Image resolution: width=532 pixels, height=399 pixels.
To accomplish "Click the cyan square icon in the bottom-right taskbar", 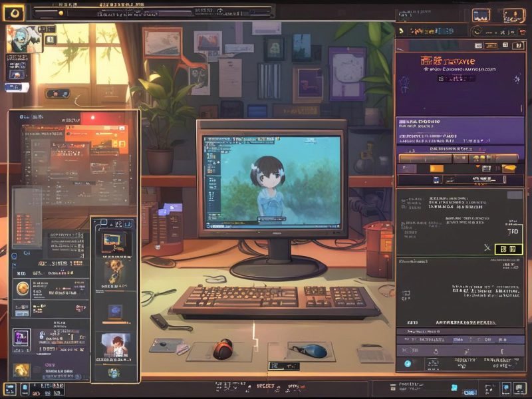I will click(454, 388).
